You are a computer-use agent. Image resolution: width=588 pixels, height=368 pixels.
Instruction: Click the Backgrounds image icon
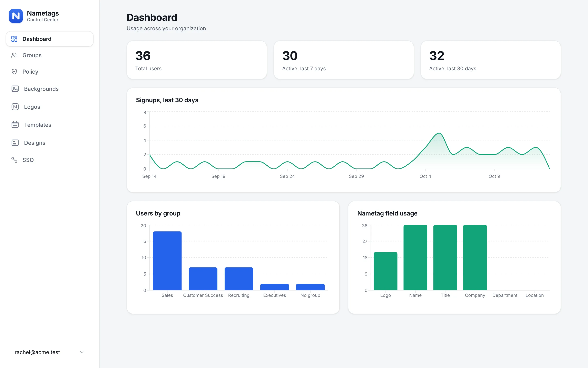(x=15, y=89)
